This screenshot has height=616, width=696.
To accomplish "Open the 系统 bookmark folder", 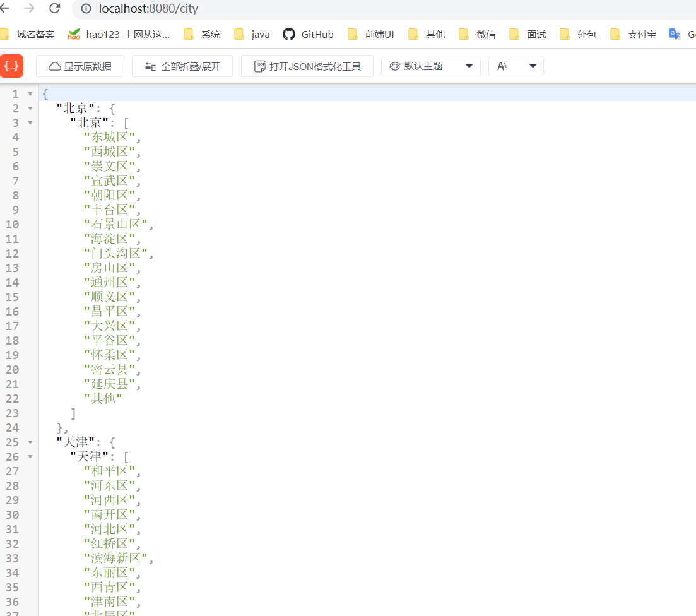I will (x=203, y=34).
